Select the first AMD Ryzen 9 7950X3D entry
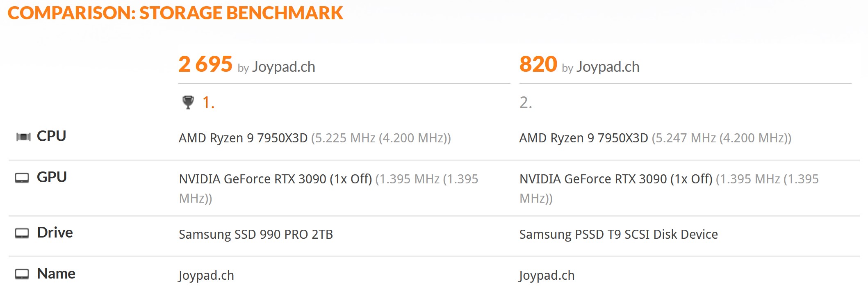Screen dimensions: 868x297 point(243,138)
